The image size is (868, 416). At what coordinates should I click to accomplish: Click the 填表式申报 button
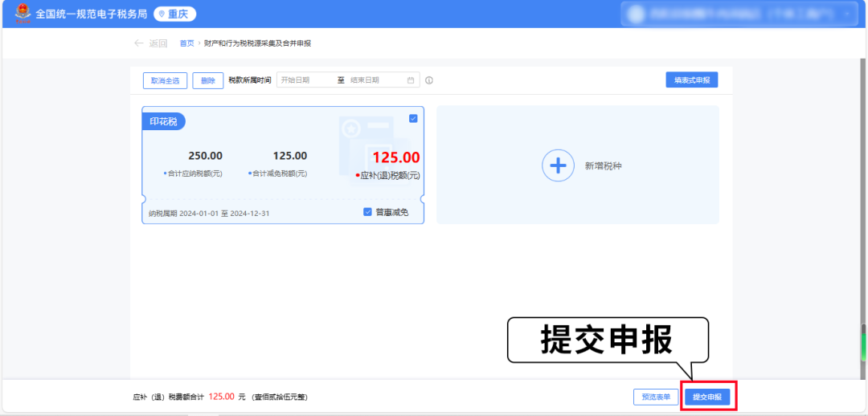coord(691,80)
